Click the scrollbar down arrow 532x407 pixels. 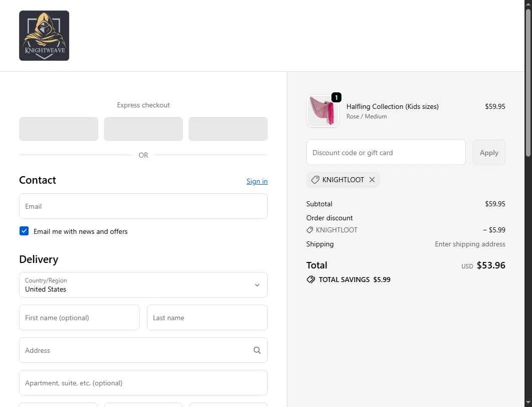[528, 403]
